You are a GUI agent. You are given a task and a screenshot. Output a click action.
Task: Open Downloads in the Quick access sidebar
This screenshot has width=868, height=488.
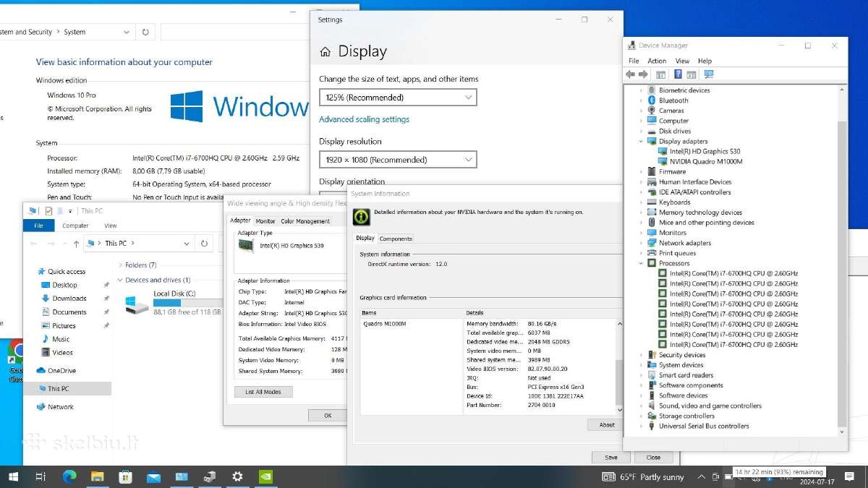pyautogui.click(x=69, y=299)
